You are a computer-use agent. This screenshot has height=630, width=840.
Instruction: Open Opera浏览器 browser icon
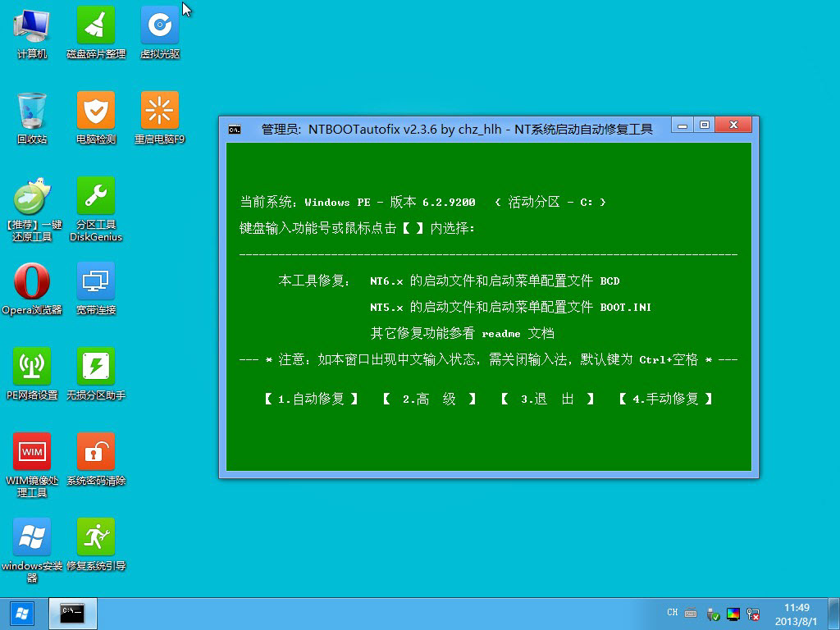coord(31,283)
